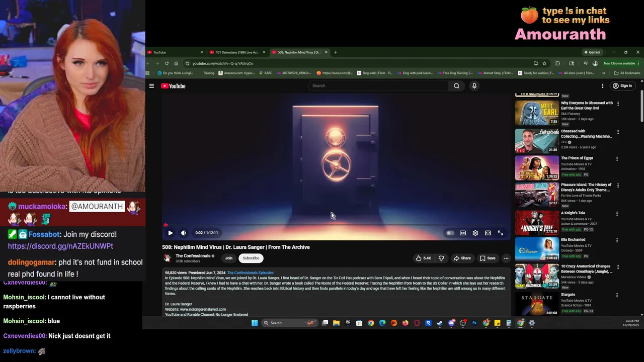Seek on the video progress bar
The width and height of the screenshot is (644, 362).
point(336,225)
